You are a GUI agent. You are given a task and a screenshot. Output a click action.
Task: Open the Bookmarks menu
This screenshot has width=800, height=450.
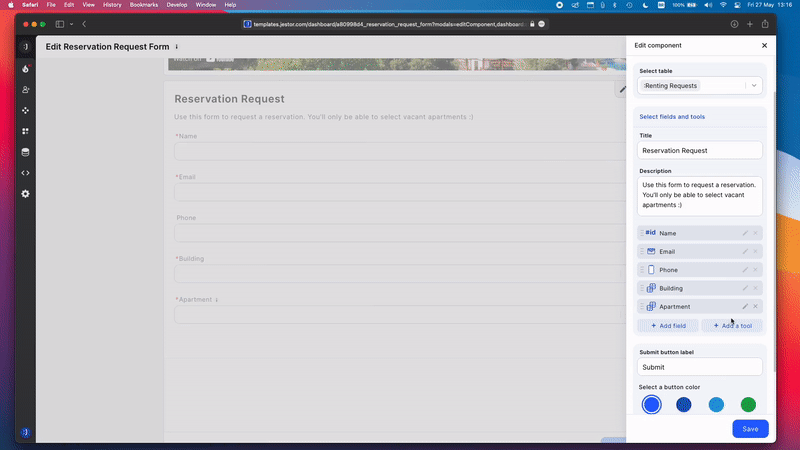click(144, 5)
